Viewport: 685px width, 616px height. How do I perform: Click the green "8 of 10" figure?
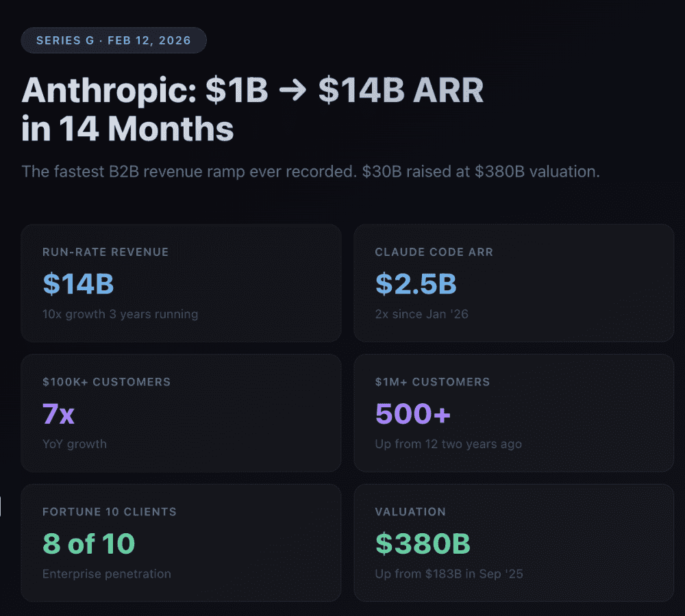coord(88,543)
